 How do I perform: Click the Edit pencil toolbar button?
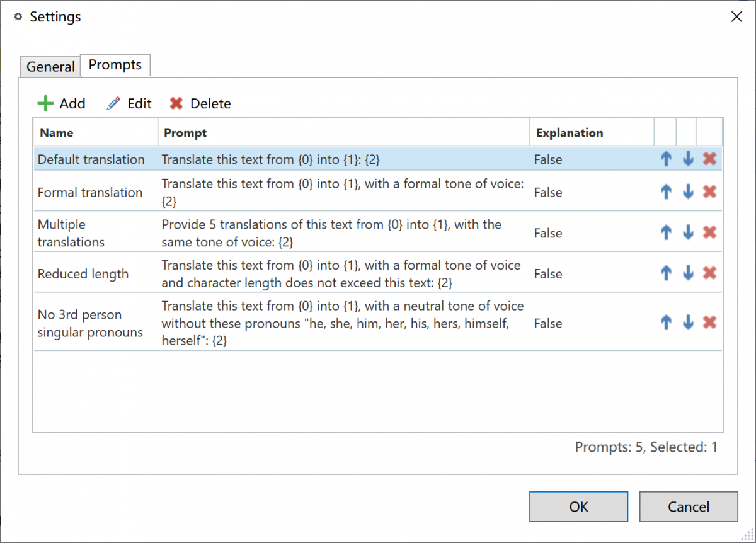coord(129,103)
